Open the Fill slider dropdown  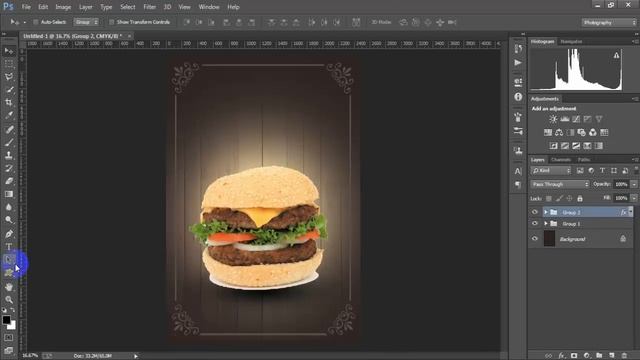click(x=633, y=198)
